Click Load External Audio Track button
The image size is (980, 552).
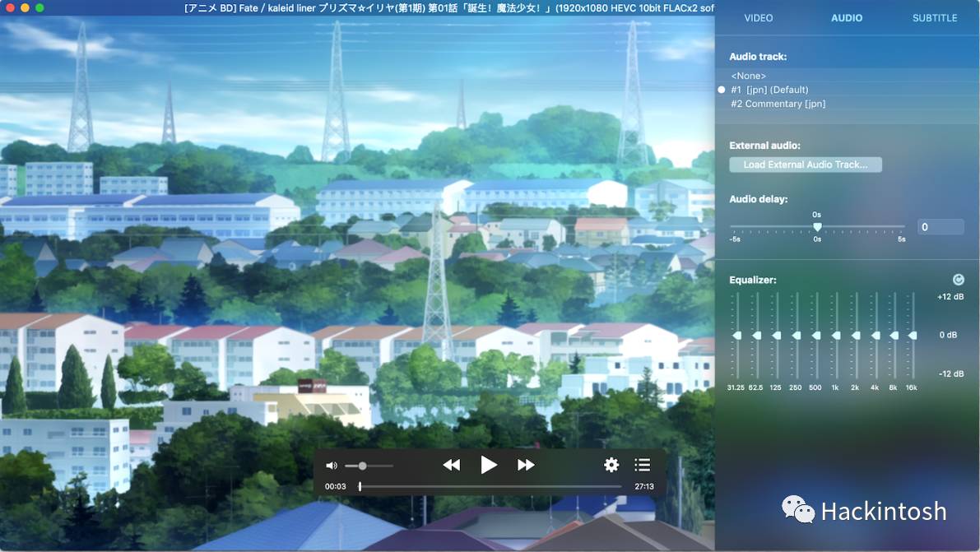click(x=805, y=164)
